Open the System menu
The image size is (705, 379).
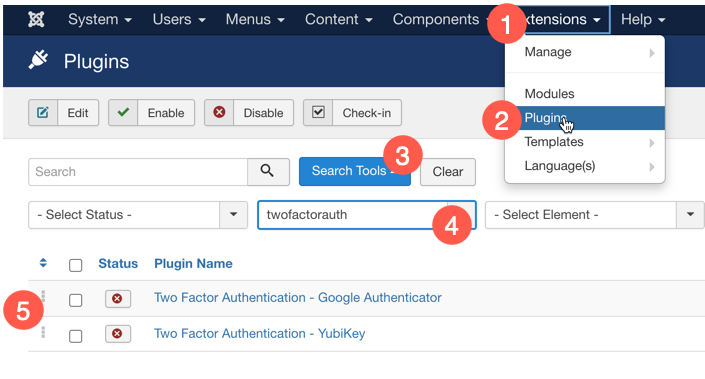point(100,19)
